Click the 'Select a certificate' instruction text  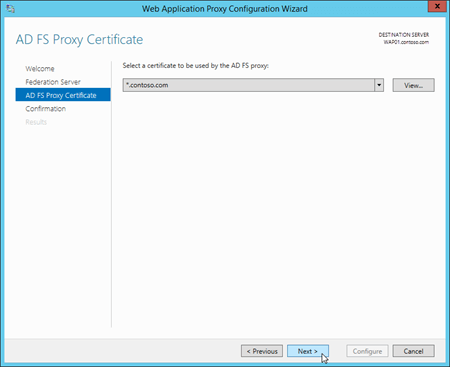click(x=196, y=66)
